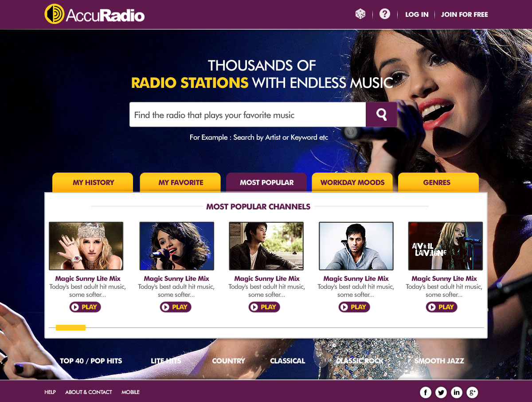This screenshot has width=532, height=402.
Task: Open the Smooth Jazz genre link
Action: pyautogui.click(x=439, y=361)
